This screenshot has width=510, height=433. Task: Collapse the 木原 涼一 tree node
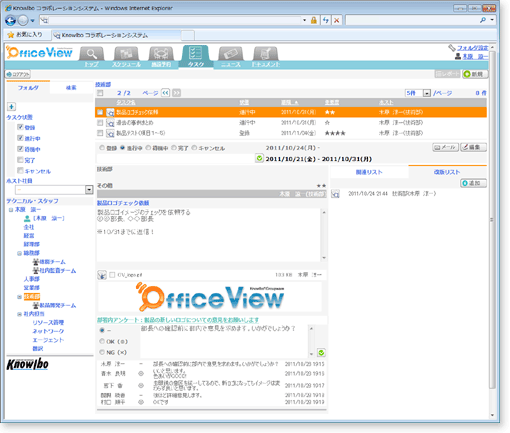point(11,210)
